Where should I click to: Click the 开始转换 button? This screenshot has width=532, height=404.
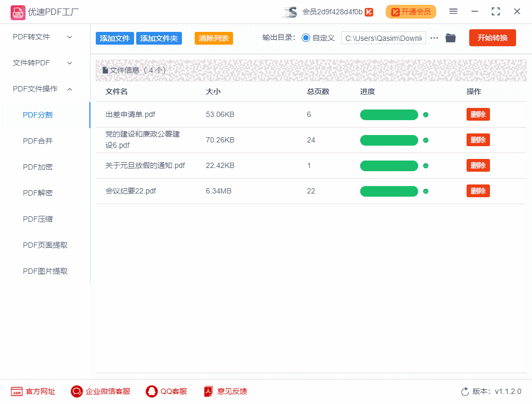tap(492, 38)
